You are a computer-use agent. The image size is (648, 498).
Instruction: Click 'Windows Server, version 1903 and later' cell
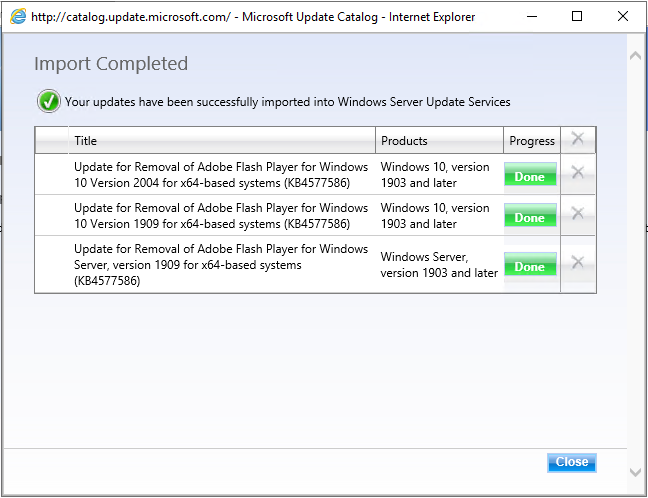coord(439,264)
